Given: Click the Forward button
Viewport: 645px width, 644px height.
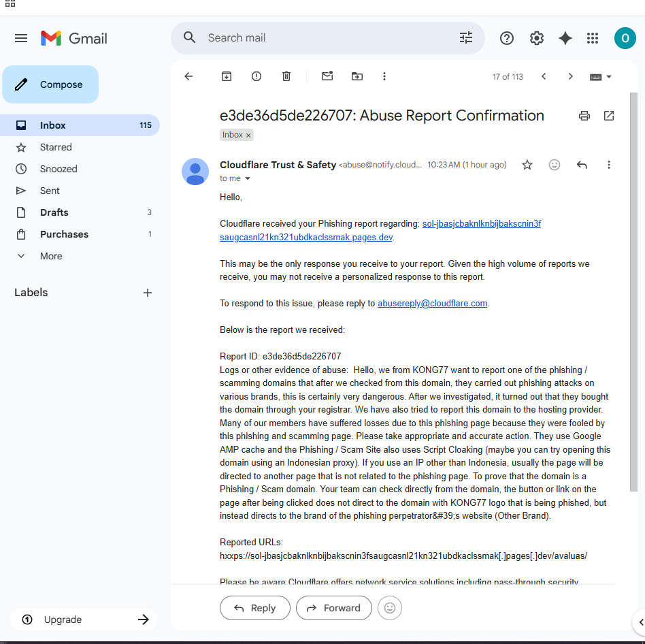Looking at the screenshot, I should [x=334, y=608].
